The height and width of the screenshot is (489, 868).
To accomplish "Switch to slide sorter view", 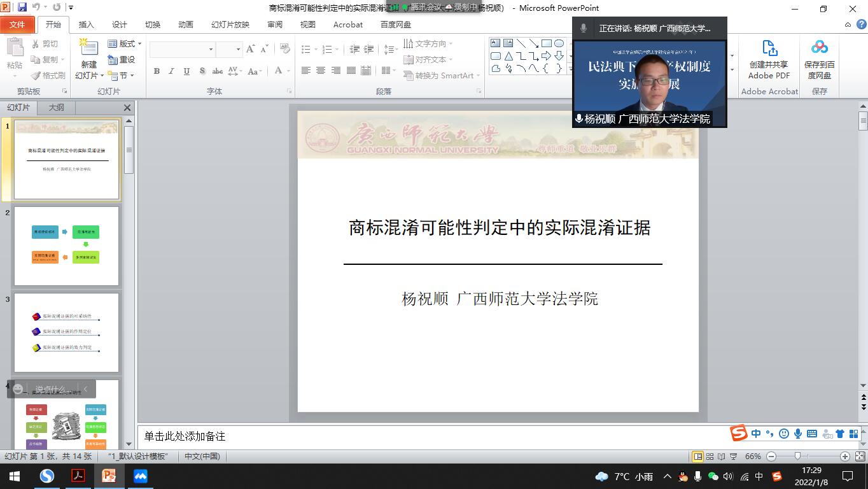I will (710, 457).
